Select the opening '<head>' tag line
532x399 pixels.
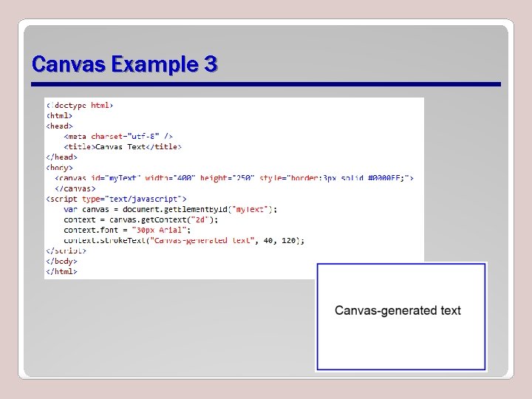tap(60, 126)
